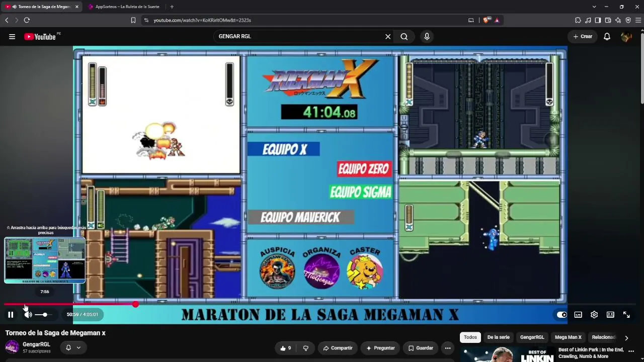Toggle the browser sidebar panel

pyautogui.click(x=598, y=20)
